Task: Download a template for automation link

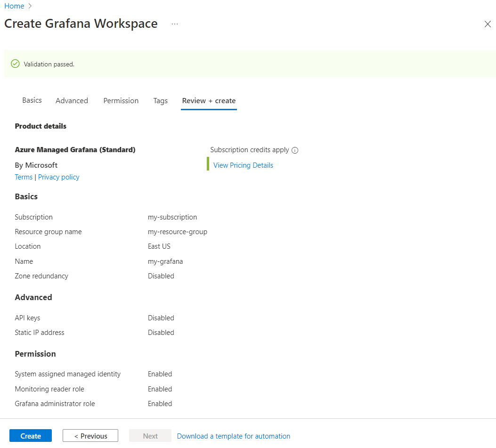Action: click(x=234, y=436)
